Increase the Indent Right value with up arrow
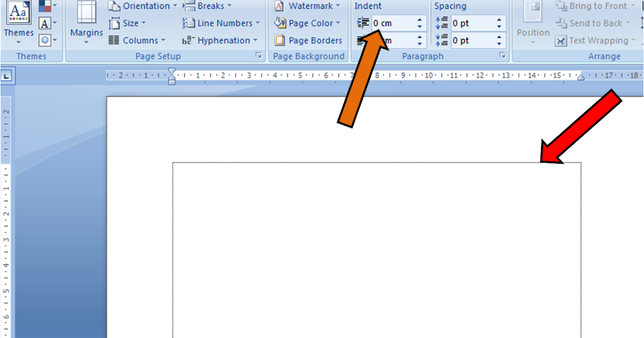The height and width of the screenshot is (338, 644). 419,38
